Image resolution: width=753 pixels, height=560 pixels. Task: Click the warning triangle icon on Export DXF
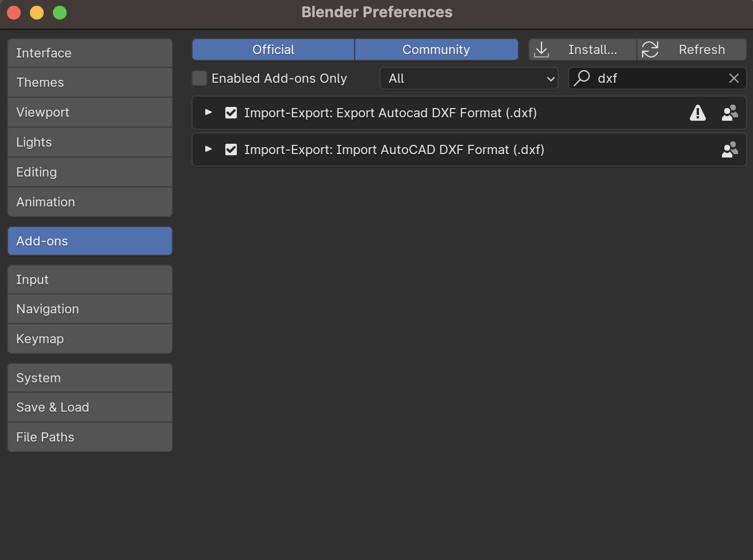698,113
